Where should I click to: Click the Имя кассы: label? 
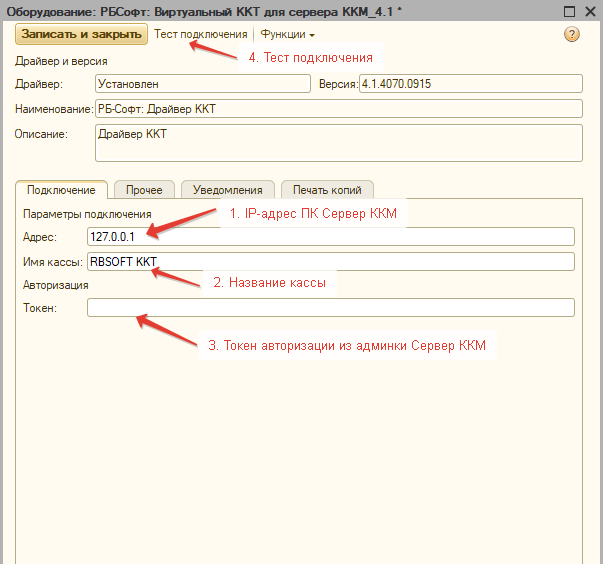53,262
